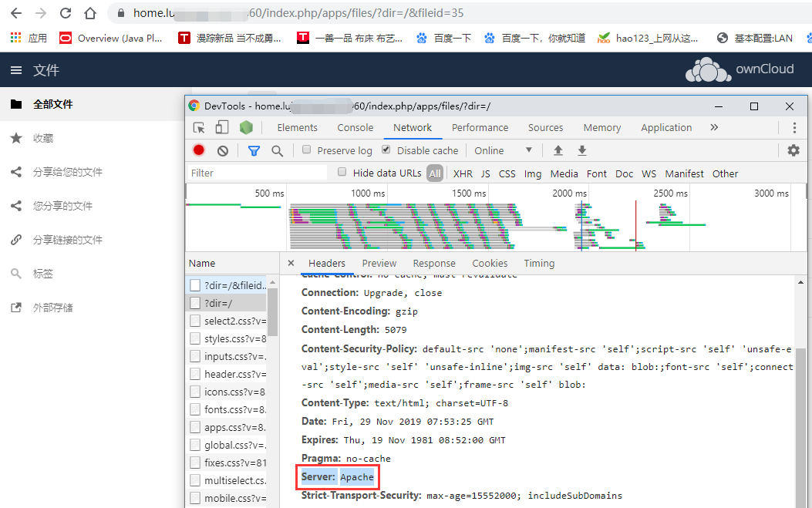Select the All filter type
Screen dimensions: 812x508
point(435,173)
